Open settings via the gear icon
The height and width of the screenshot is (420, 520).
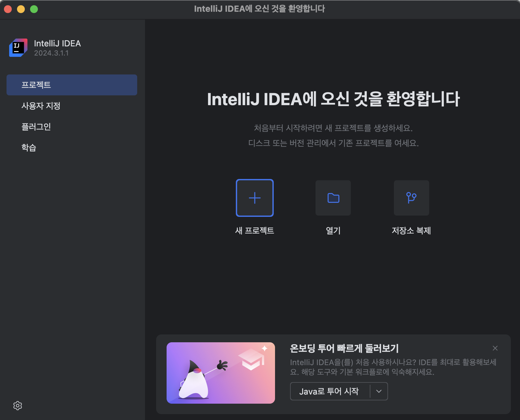pos(18,406)
